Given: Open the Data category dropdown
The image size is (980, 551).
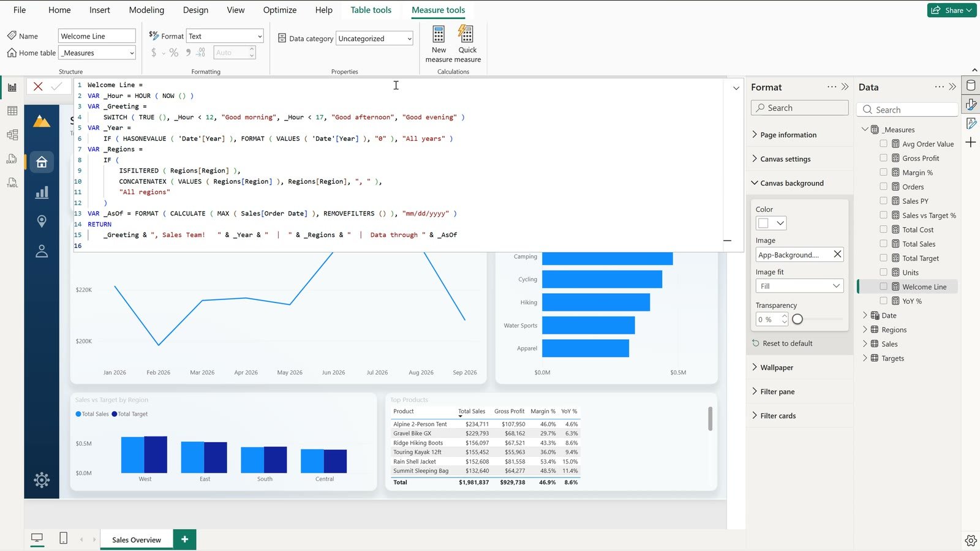Looking at the screenshot, I should coord(374,39).
